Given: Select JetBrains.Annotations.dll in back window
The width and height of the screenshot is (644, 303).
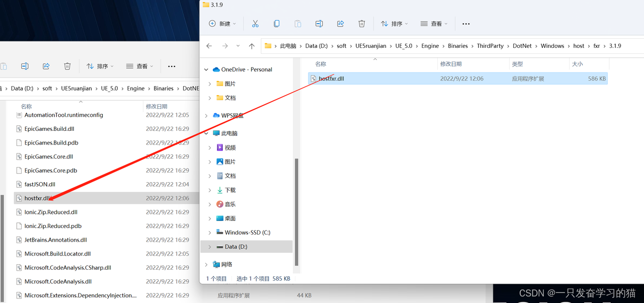Looking at the screenshot, I should click(x=56, y=240).
